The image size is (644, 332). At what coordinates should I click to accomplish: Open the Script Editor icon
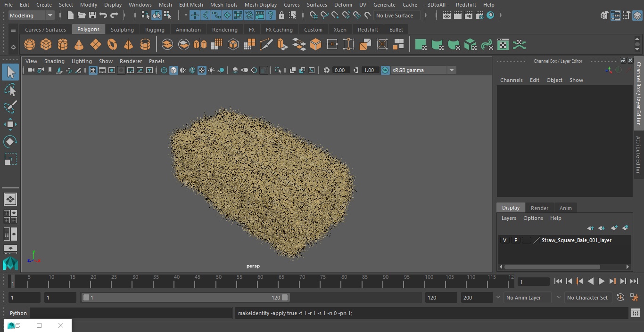[636, 313]
